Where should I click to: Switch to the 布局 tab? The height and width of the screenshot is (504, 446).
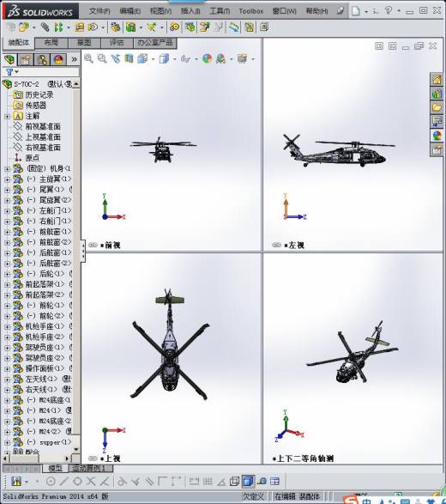[51, 42]
